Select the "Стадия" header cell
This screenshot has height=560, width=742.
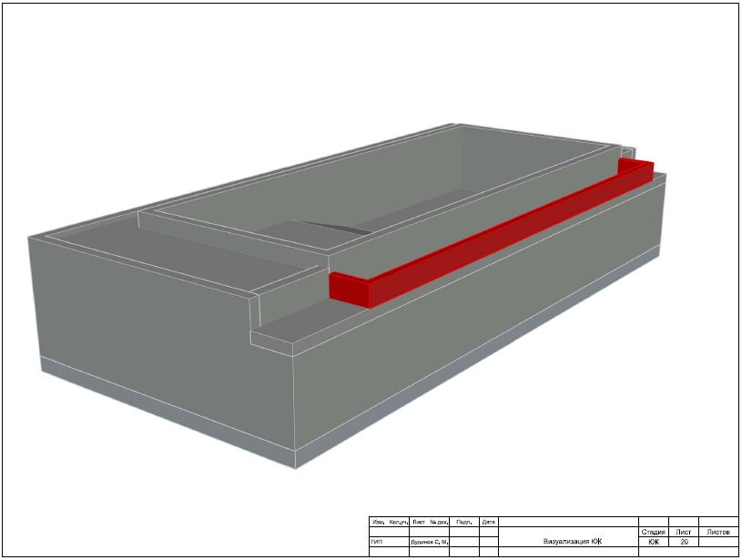654,532
